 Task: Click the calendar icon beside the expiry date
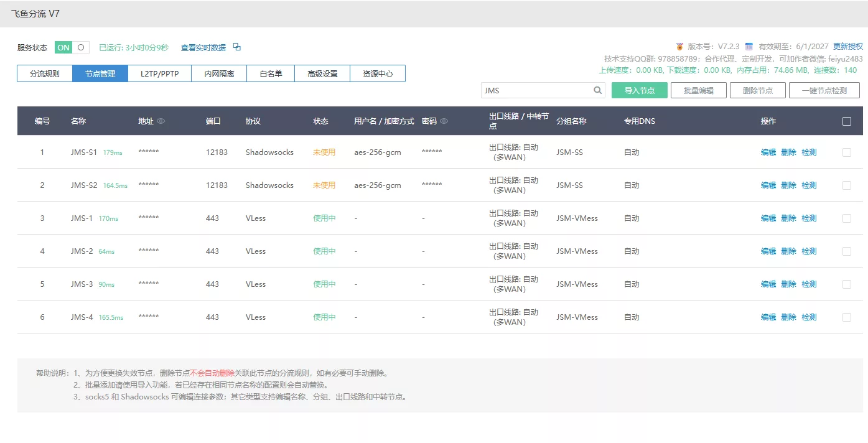749,47
